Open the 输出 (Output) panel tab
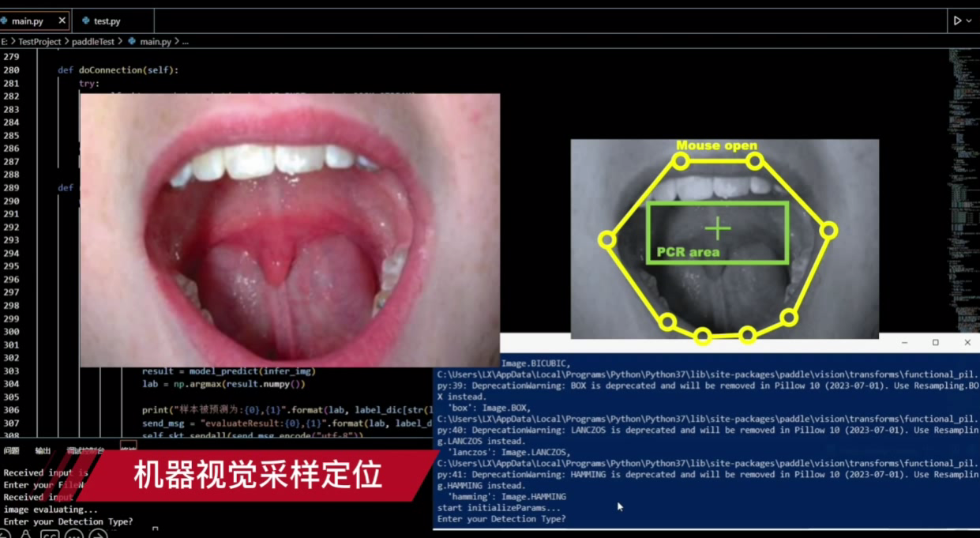980x538 pixels. coord(43,450)
